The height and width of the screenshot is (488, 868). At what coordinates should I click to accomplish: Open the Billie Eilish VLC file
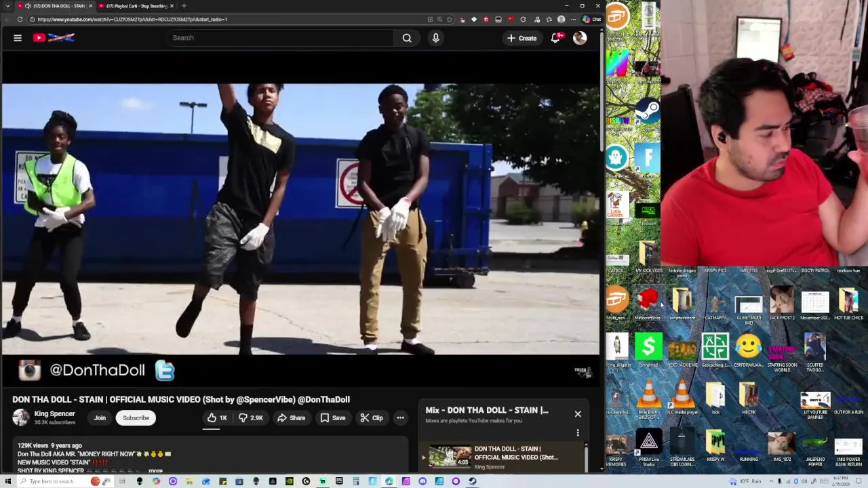[x=649, y=399]
